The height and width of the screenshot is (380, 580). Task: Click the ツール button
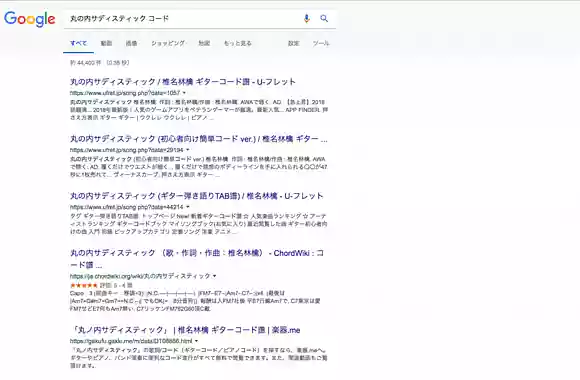pyautogui.click(x=321, y=43)
